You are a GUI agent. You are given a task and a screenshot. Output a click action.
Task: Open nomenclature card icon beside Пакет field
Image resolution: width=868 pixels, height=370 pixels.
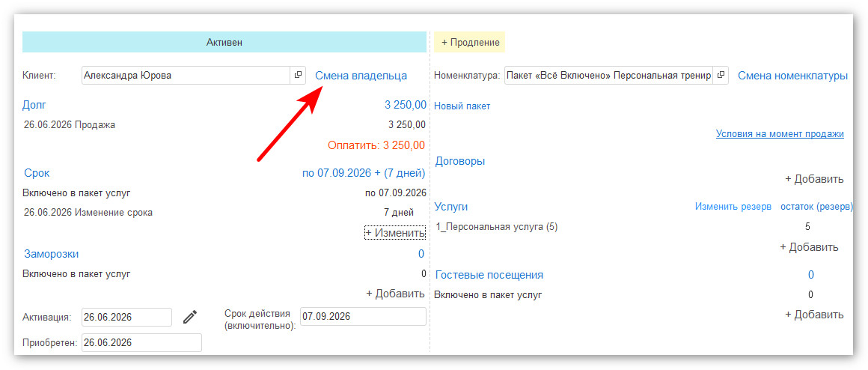click(721, 76)
